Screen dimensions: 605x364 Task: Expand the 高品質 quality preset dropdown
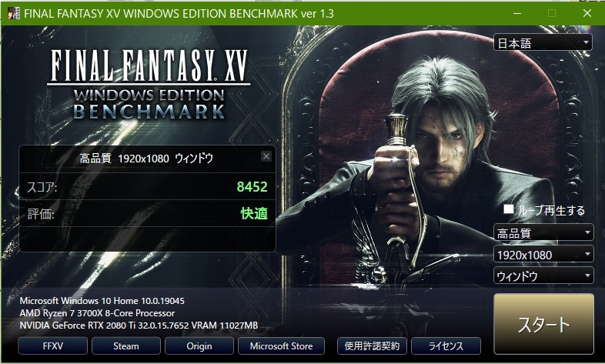coord(543,232)
